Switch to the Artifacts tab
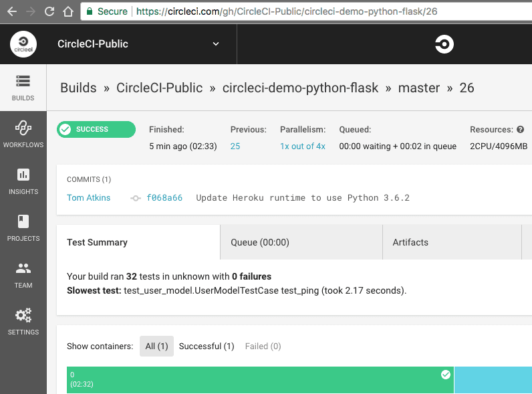Screen dimensions: 532x394 (452, 242)
